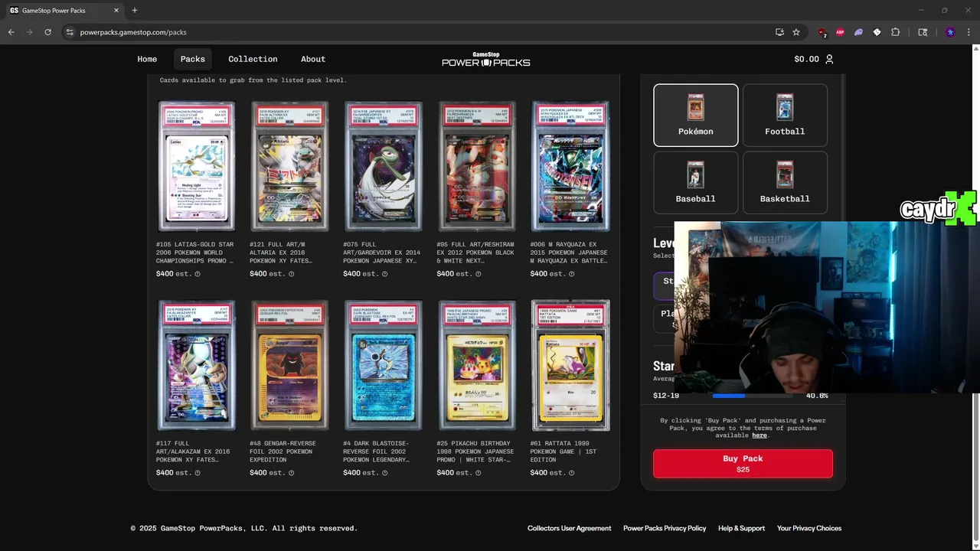Click info icon beside Altaria EX price
Image resolution: width=980 pixels, height=551 pixels.
[x=291, y=274]
